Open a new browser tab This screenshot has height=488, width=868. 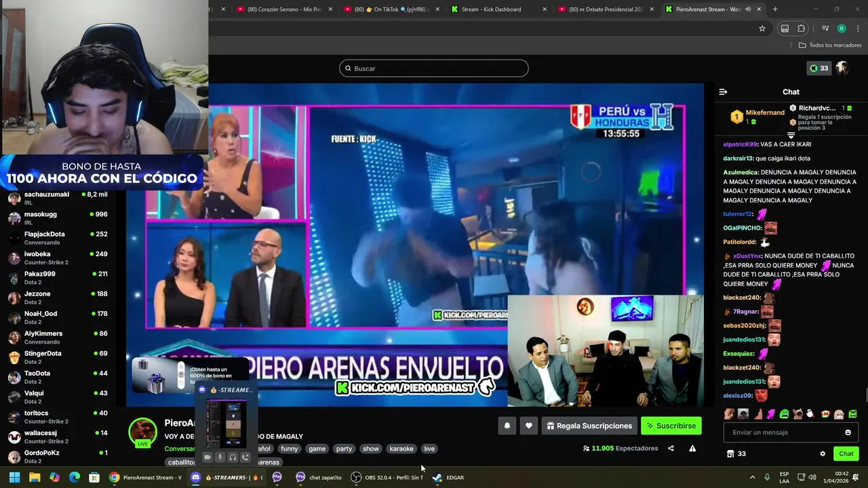tap(775, 9)
